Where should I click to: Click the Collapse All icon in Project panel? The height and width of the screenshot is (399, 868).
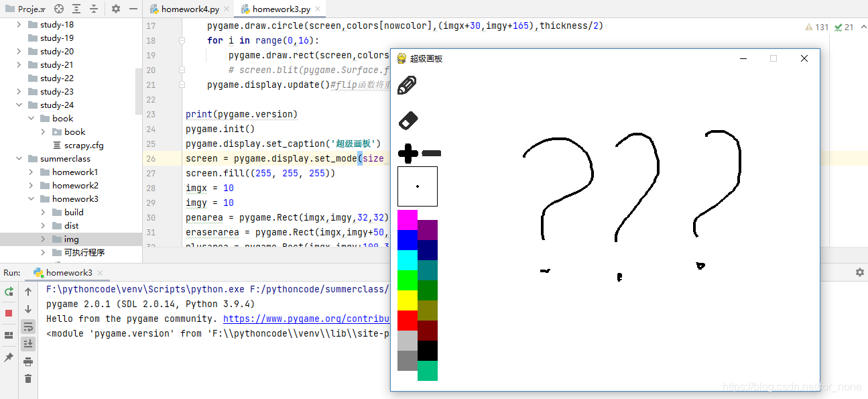[x=94, y=9]
